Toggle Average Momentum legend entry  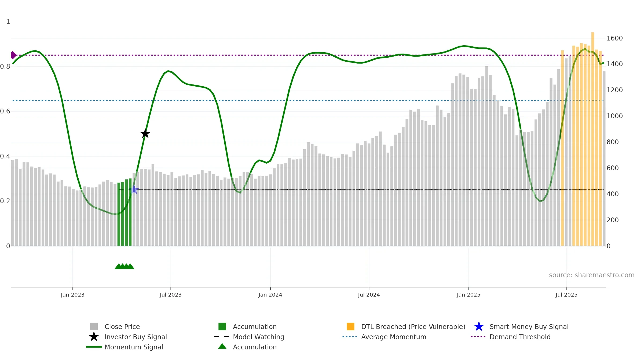click(x=393, y=337)
